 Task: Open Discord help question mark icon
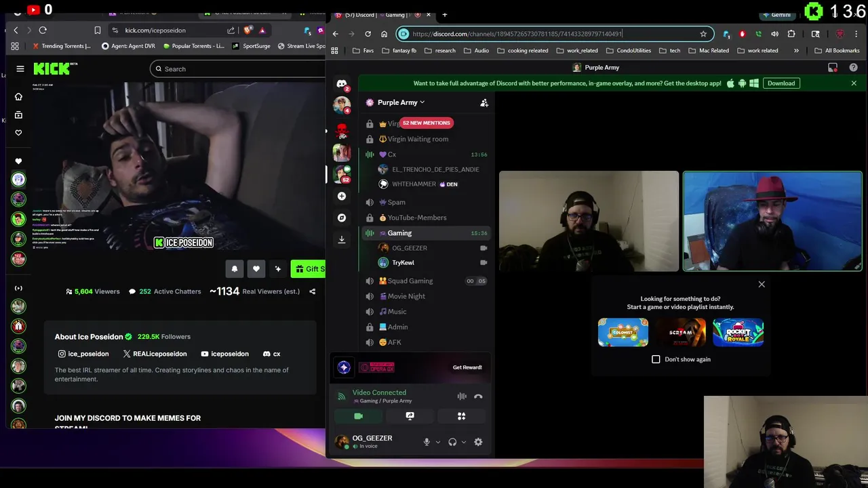click(x=853, y=68)
